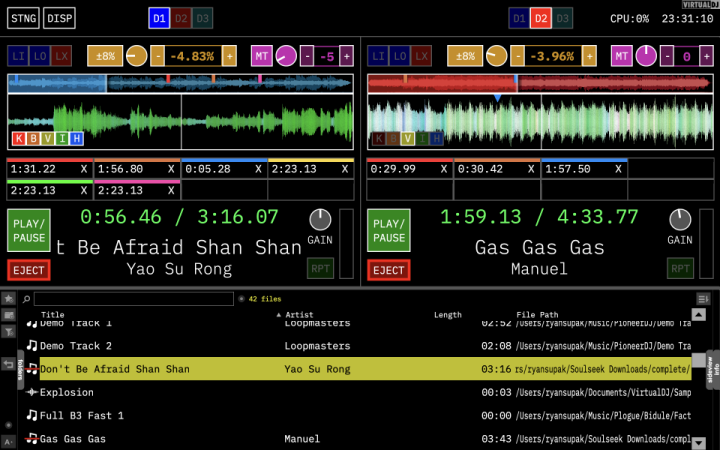Eject the Don't Be Afraid Shan Shan track
This screenshot has height=450, width=720.
click(x=29, y=270)
